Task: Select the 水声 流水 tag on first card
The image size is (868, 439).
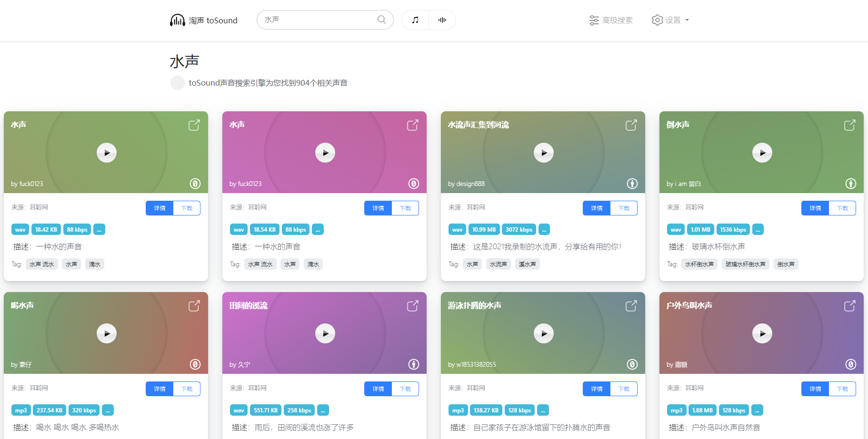Action: (x=42, y=264)
